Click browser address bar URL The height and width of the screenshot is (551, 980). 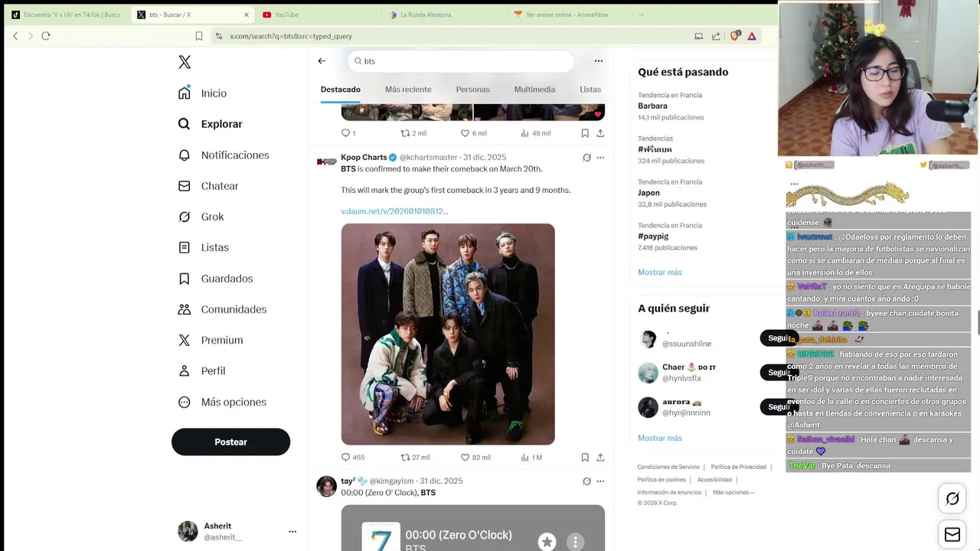(x=291, y=36)
